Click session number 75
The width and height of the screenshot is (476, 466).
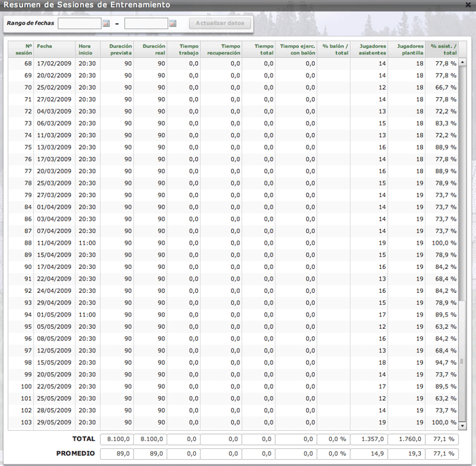[x=28, y=147]
